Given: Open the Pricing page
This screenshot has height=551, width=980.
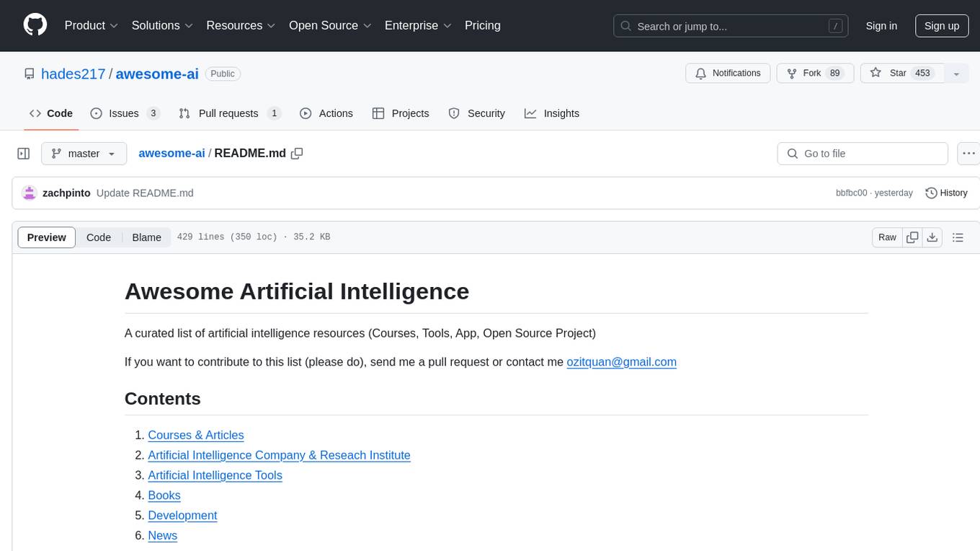Looking at the screenshot, I should click(483, 25).
